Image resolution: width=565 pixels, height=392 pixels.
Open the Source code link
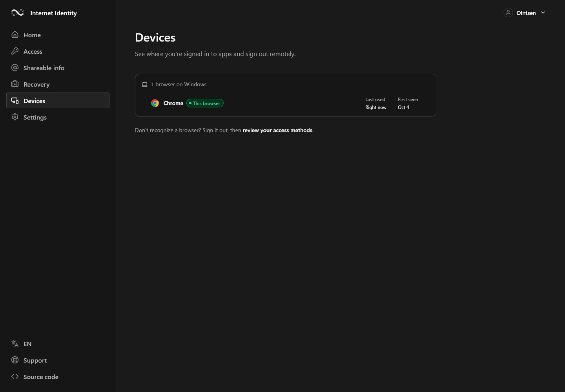point(58,377)
